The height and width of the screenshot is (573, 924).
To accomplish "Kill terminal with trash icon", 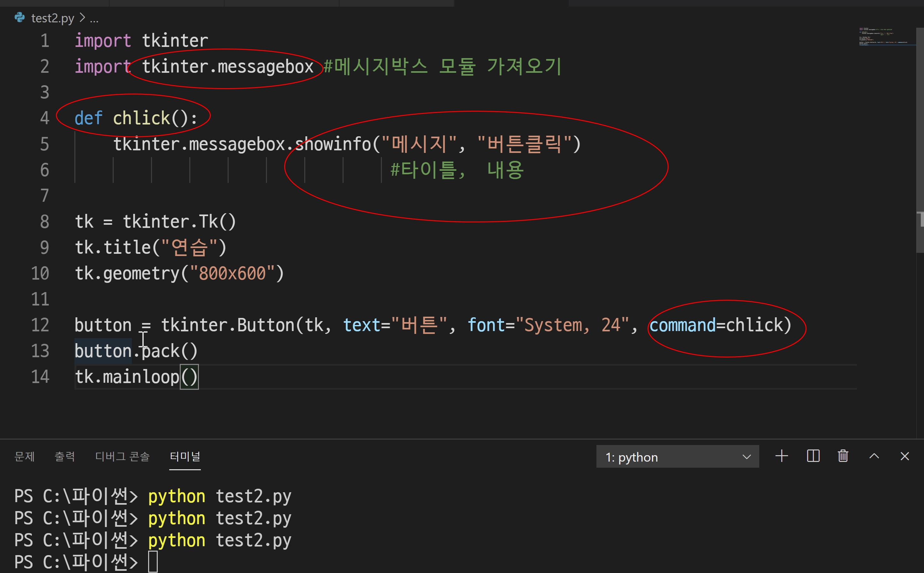I will 843,456.
